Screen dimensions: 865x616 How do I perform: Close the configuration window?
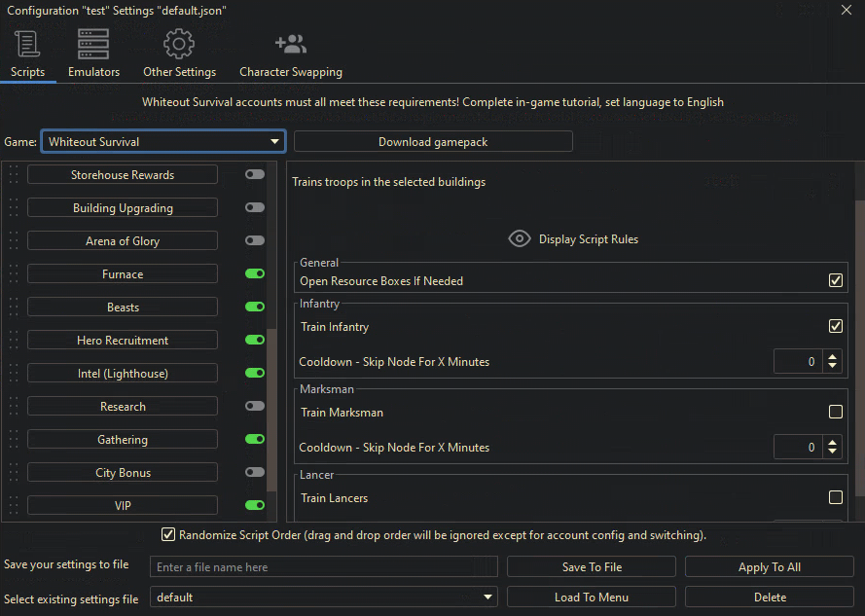[x=847, y=10]
